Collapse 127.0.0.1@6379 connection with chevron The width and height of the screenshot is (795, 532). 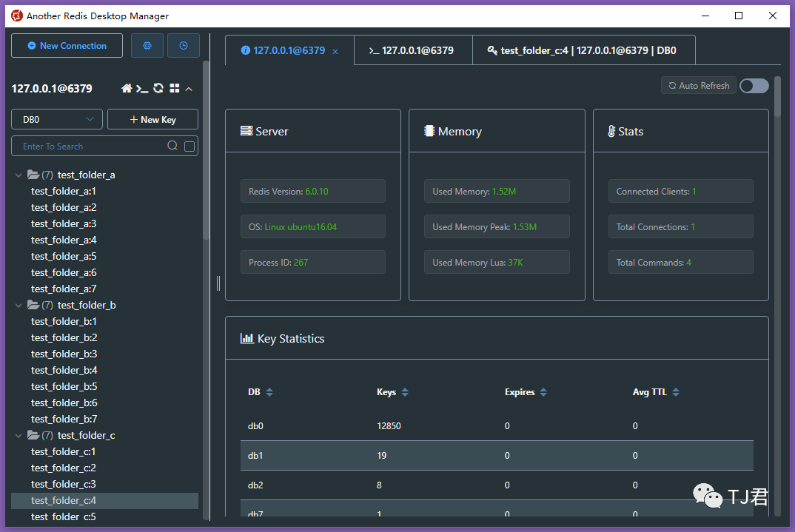(189, 89)
